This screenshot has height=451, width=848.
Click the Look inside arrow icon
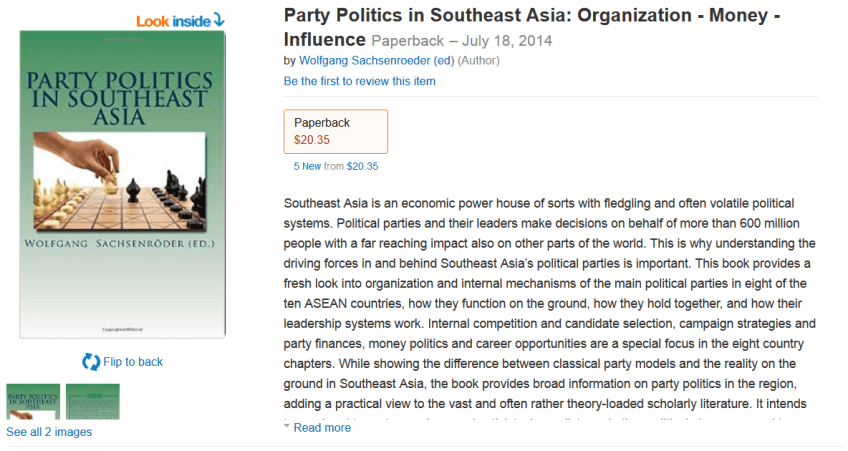pyautogui.click(x=219, y=20)
